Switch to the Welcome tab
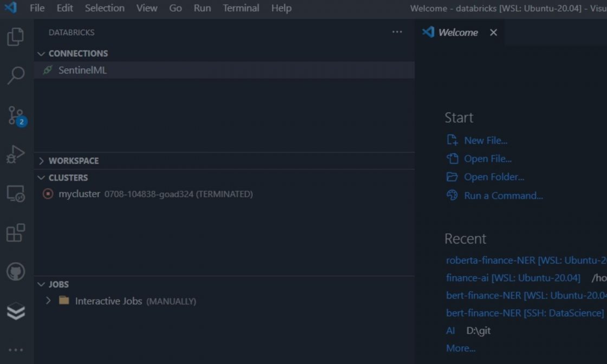Viewport: 607px width, 364px height. 457,32
